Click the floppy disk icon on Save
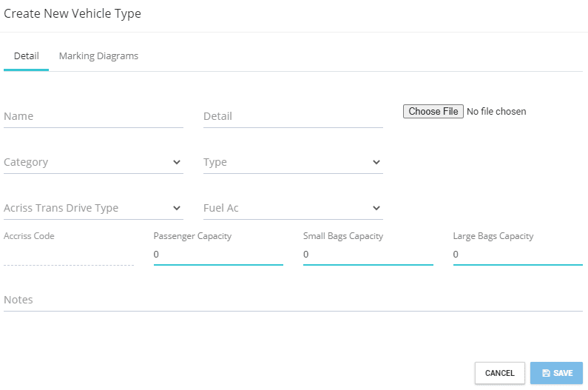The width and height of the screenshot is (588, 390). tap(546, 374)
